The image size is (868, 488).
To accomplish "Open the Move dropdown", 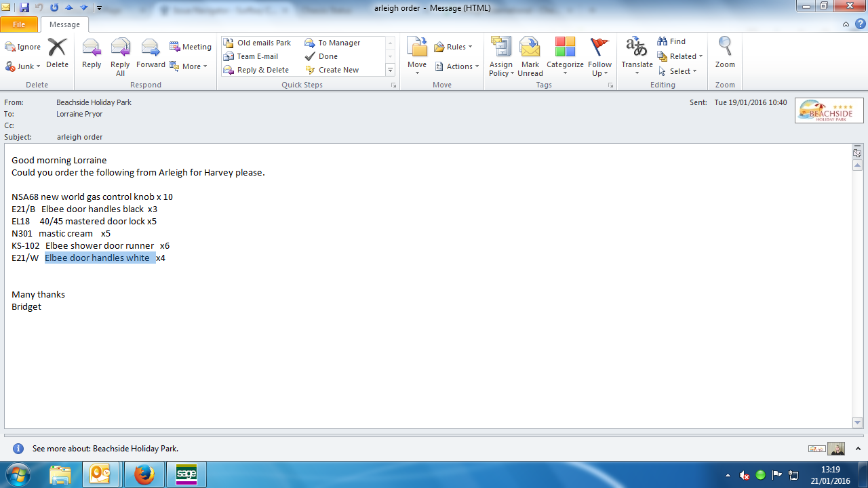I will tap(417, 57).
